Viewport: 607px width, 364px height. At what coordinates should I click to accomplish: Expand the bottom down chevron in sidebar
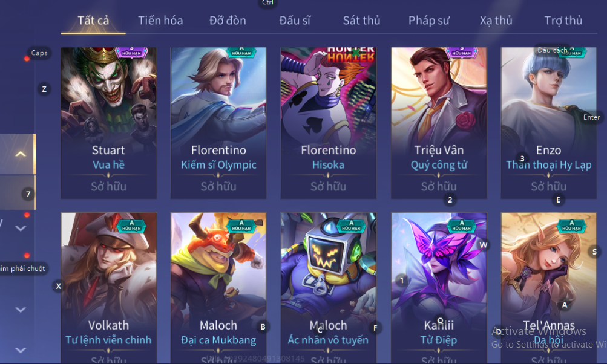[x=20, y=350]
